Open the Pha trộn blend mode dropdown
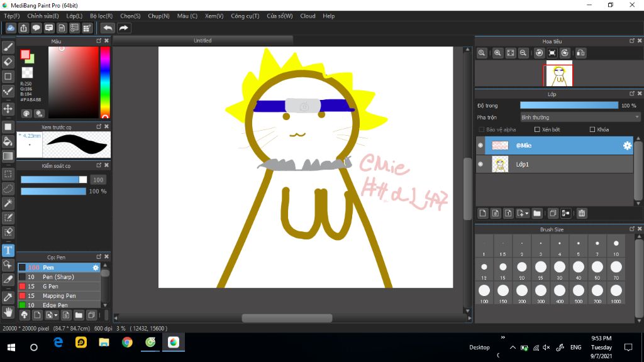This screenshot has height=362, width=644. [579, 118]
